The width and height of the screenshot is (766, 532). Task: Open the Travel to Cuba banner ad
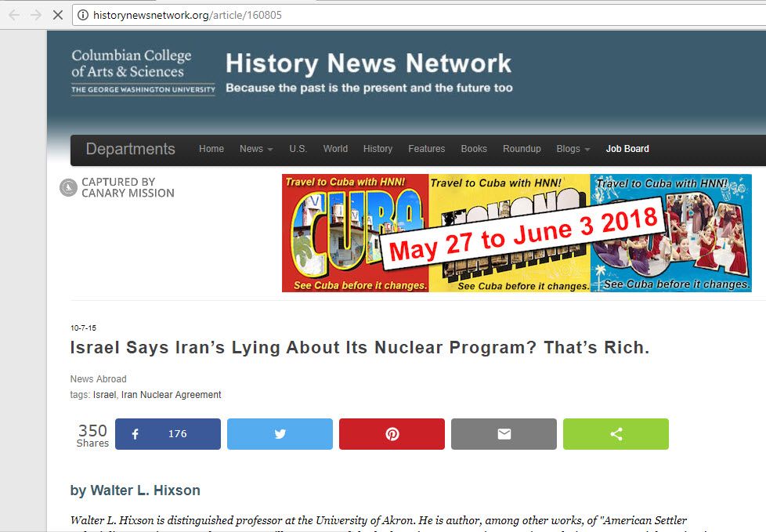tap(517, 233)
